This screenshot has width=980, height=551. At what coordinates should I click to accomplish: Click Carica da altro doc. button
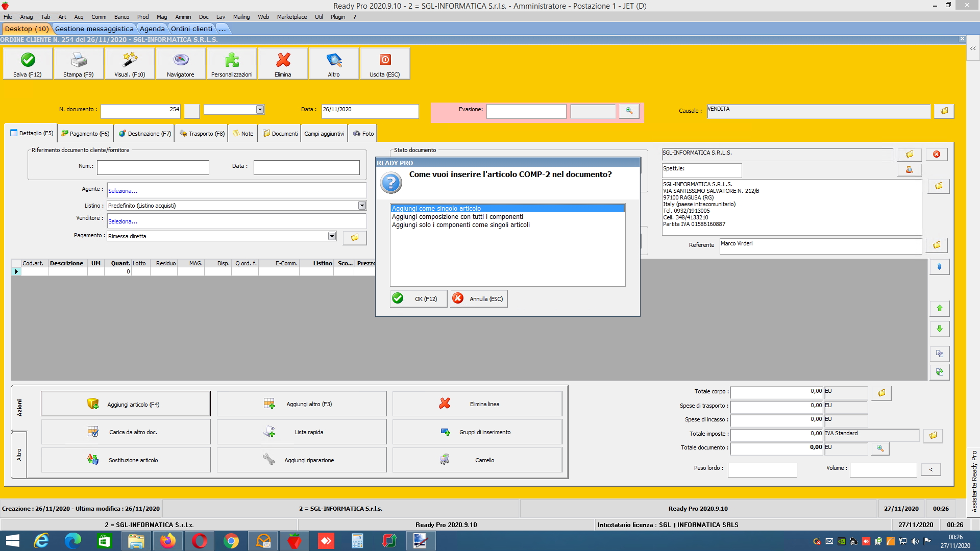pos(126,432)
